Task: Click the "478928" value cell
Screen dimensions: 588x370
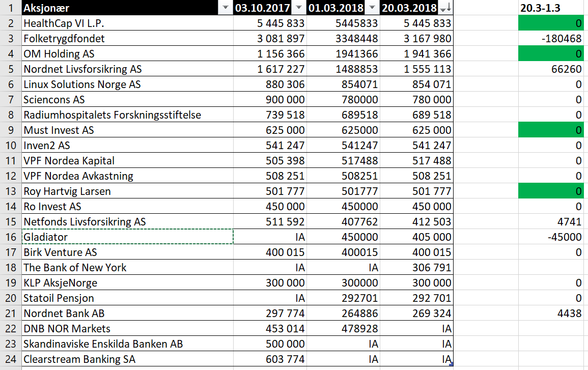Action: (344, 329)
